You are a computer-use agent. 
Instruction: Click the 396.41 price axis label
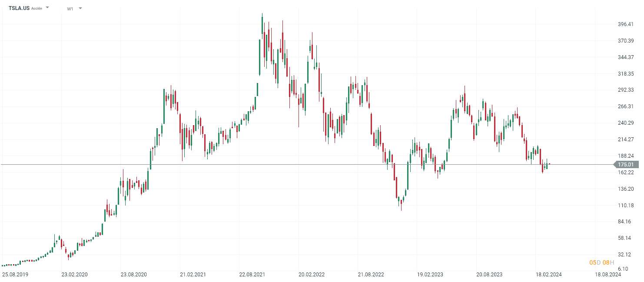626,24
